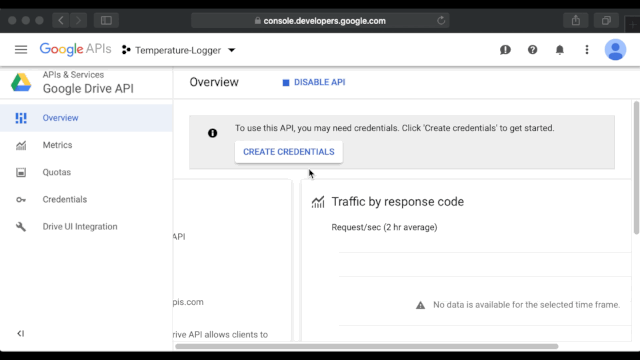Image resolution: width=640 pixels, height=360 pixels.
Task: Open a new tab with plus button
Action: pos(632,24)
